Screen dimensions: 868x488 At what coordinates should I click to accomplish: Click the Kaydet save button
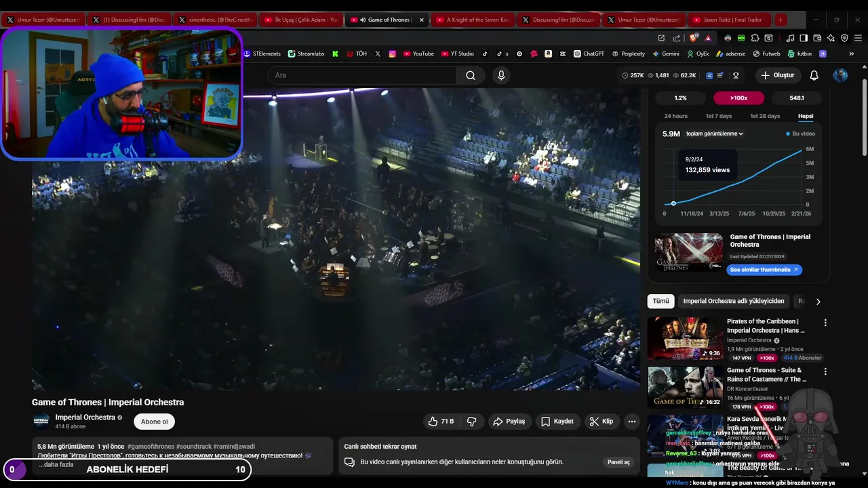pos(557,422)
